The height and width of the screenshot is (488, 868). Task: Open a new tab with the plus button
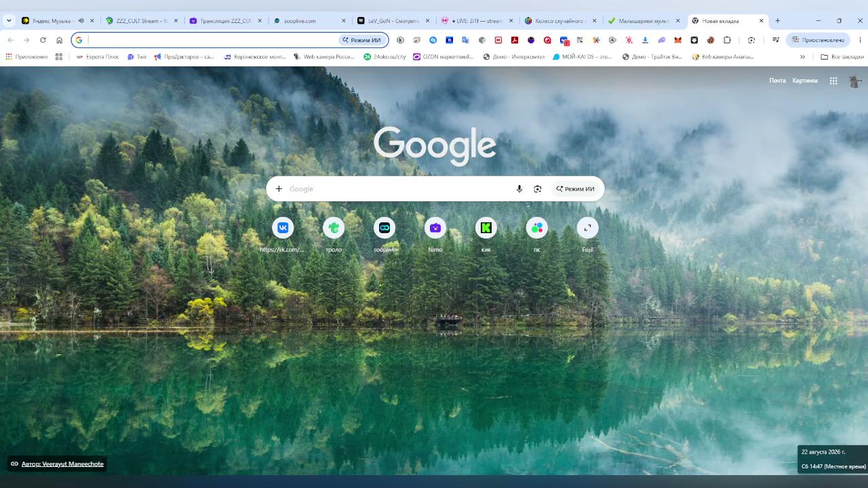(778, 21)
